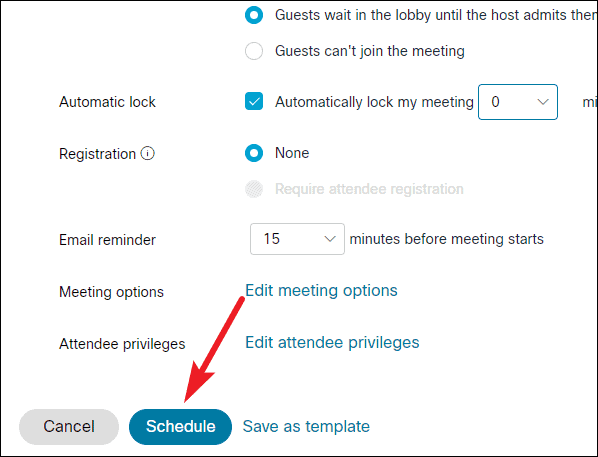
Task: Open Edit attendee privileges link
Action: [332, 342]
